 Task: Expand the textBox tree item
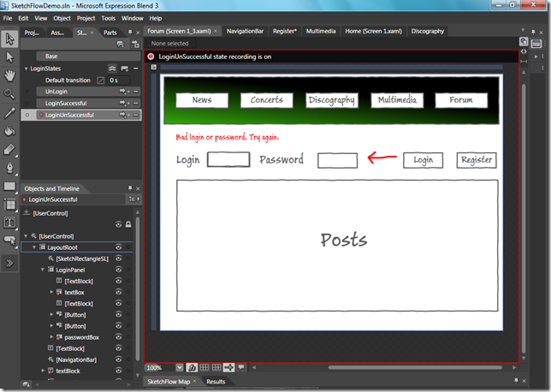point(51,292)
